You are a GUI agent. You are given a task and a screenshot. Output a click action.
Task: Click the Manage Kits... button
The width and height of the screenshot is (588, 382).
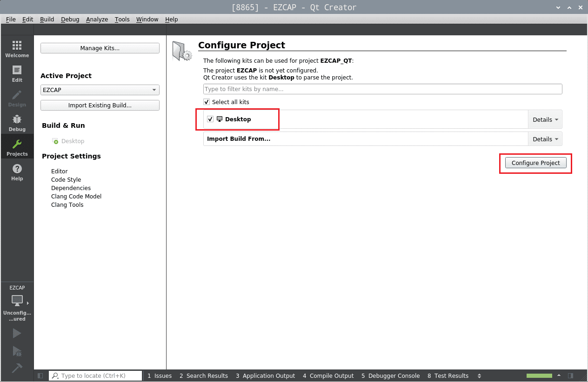pos(100,48)
